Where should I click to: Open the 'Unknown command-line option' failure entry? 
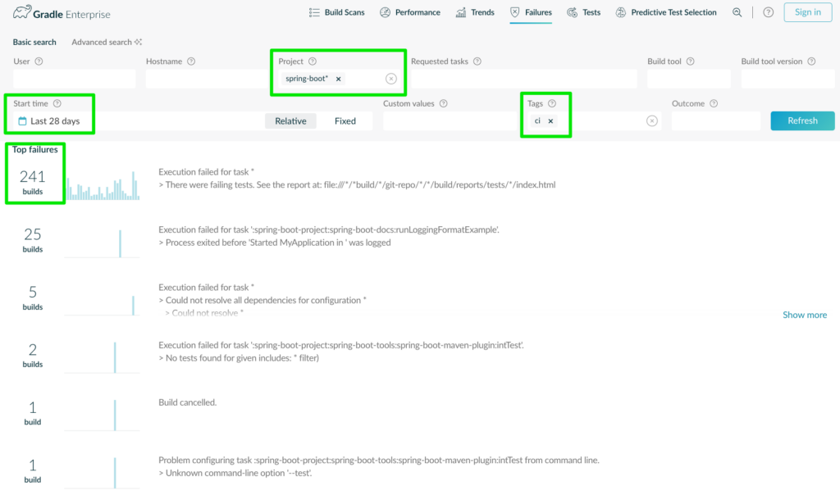(x=379, y=467)
